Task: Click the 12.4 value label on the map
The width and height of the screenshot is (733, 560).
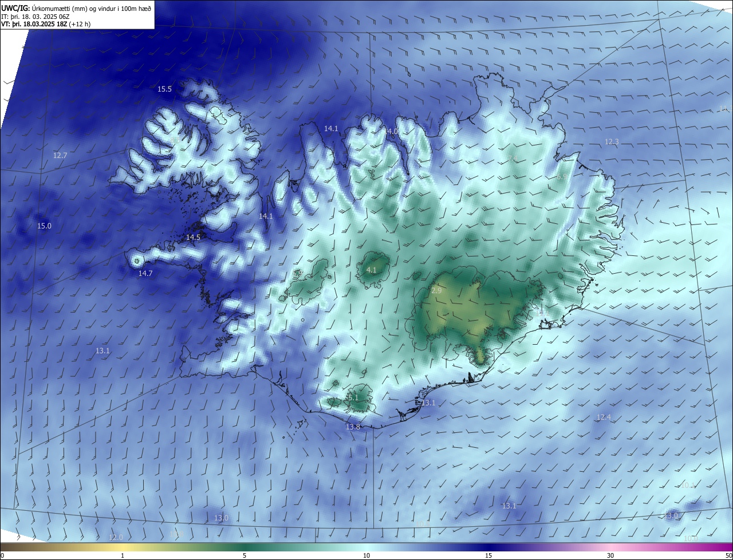Action: (x=604, y=417)
